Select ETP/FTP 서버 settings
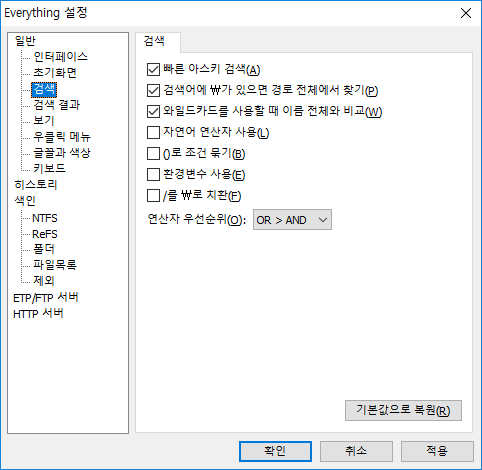 tap(46, 297)
